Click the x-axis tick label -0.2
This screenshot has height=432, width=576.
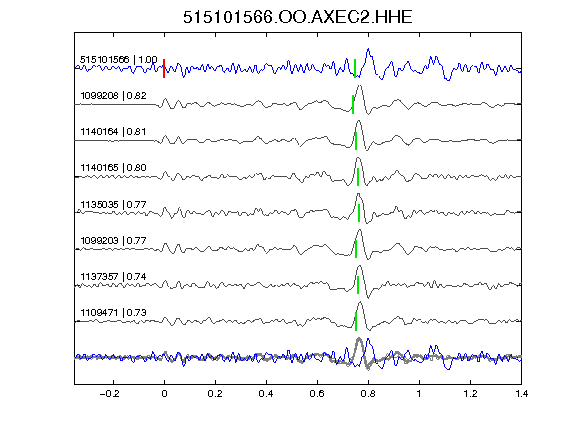109,394
